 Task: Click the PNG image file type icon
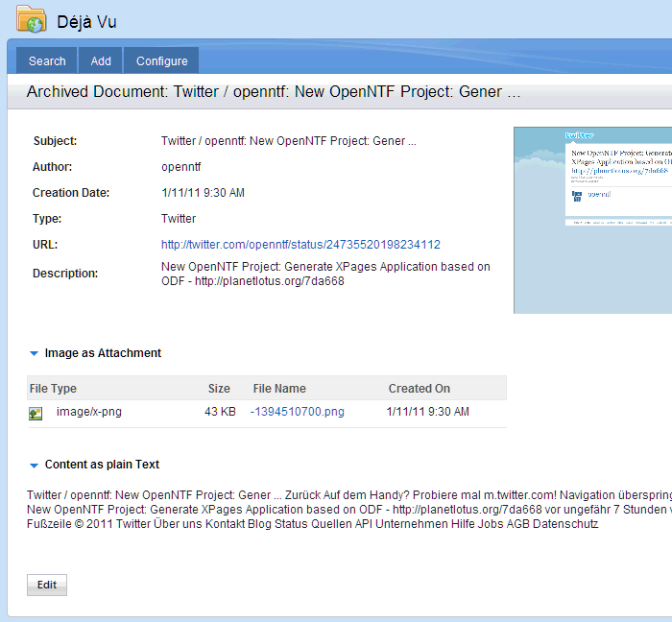[x=36, y=413]
